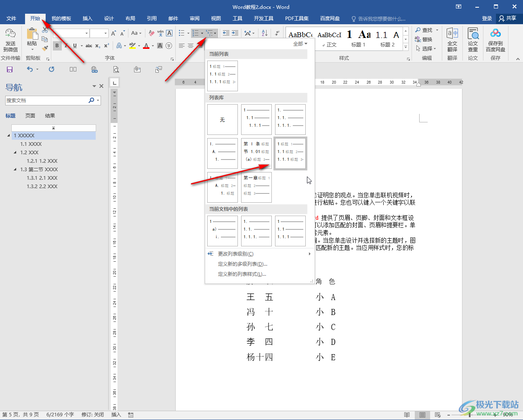This screenshot has height=420, width=523.
Task: Increase paragraph indent
Action: point(235,33)
